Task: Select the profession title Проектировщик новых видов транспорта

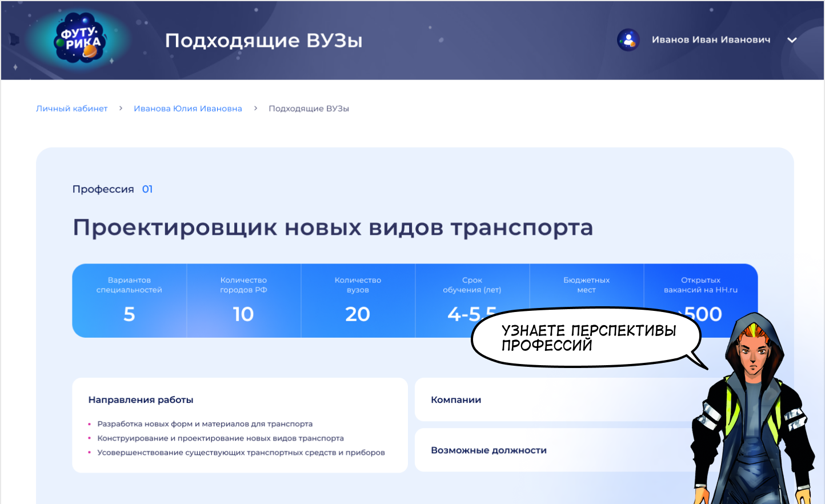Action: [333, 227]
